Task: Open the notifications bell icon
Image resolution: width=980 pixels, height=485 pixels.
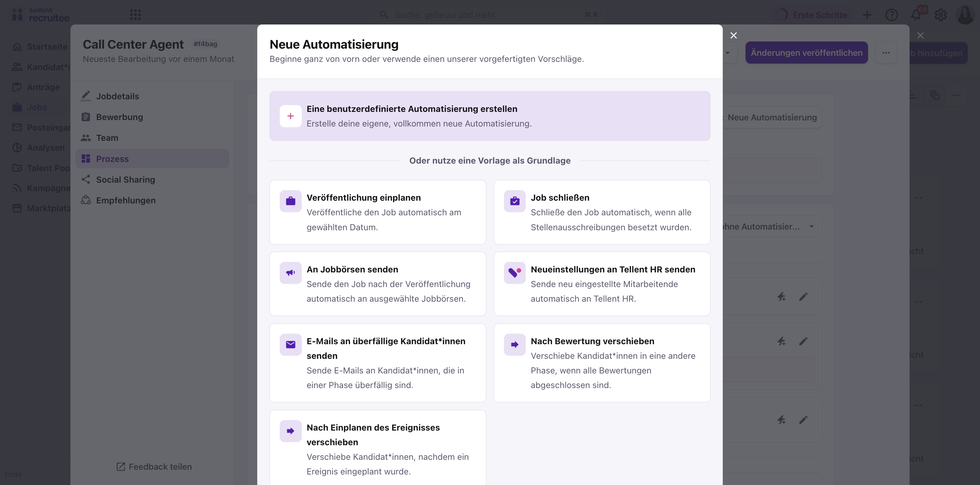Action: coord(916,15)
